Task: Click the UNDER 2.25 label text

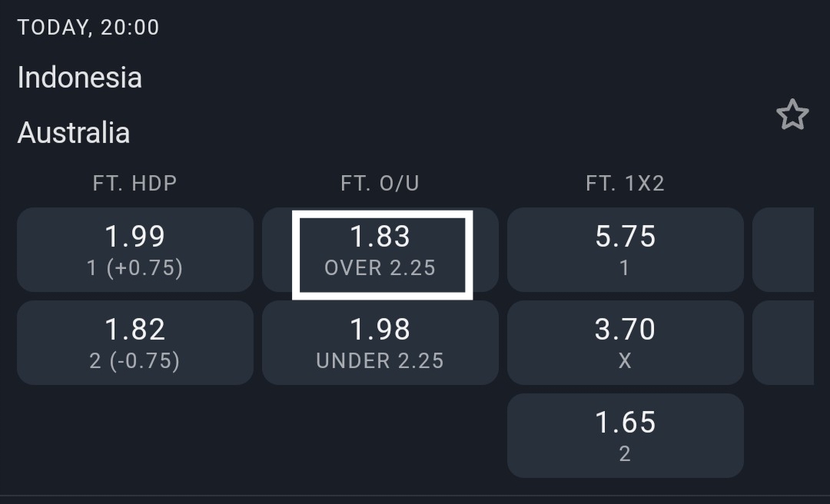Action: 380,361
